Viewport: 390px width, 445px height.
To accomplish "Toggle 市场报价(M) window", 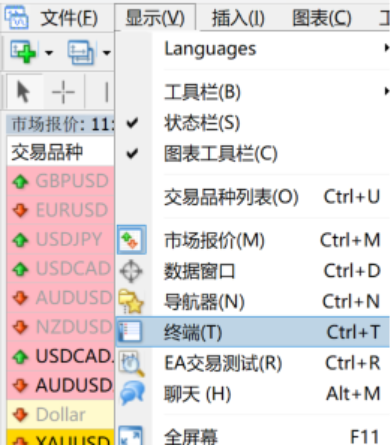I will coord(253,240).
